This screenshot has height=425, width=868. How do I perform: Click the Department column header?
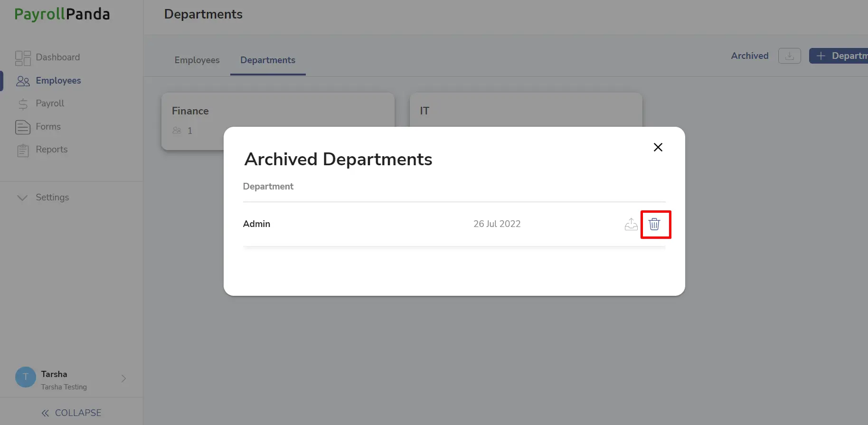(268, 187)
